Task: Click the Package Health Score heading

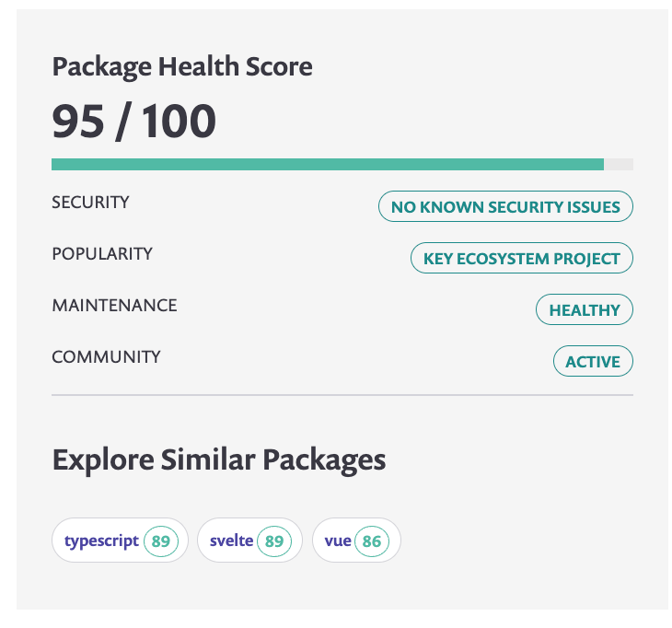Action: click(182, 66)
